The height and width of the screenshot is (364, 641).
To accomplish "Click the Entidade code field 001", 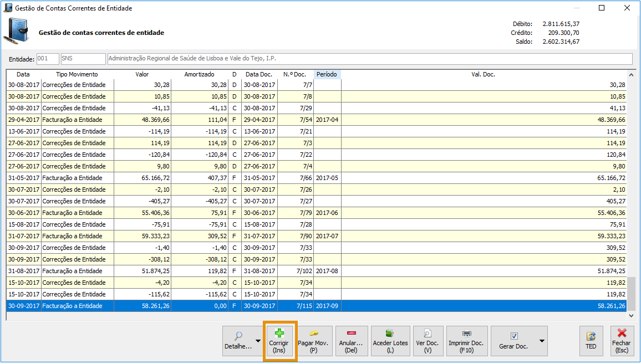I will tap(48, 59).
